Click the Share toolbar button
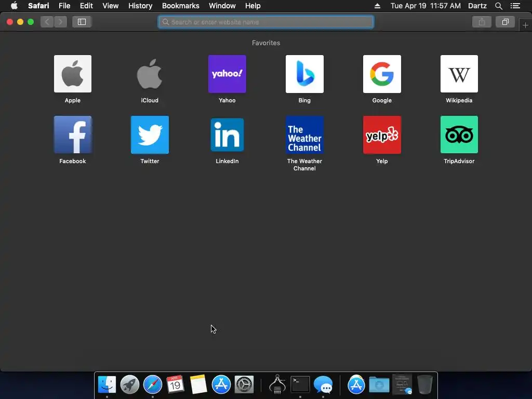The image size is (532, 399). coord(482,22)
